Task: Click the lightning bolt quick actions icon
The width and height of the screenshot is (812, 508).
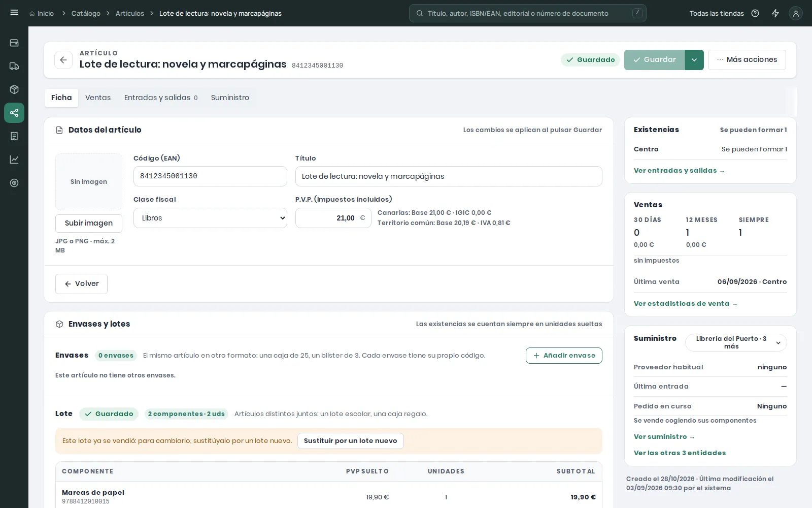Action: point(775,13)
